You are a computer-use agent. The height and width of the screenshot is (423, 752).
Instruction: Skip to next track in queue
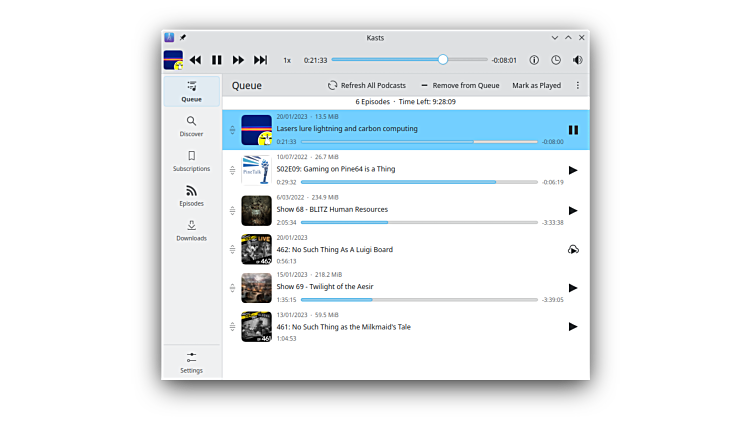tap(260, 60)
